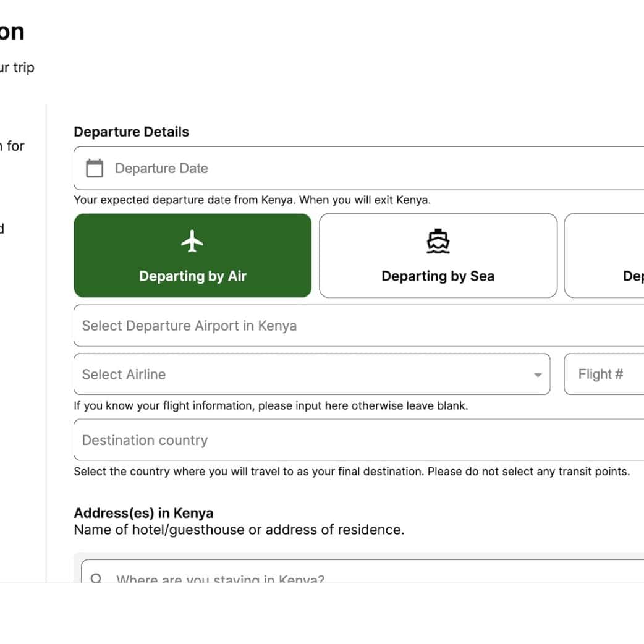The width and height of the screenshot is (644, 644).
Task: Choose the Departing by Sea option
Action: (x=438, y=256)
